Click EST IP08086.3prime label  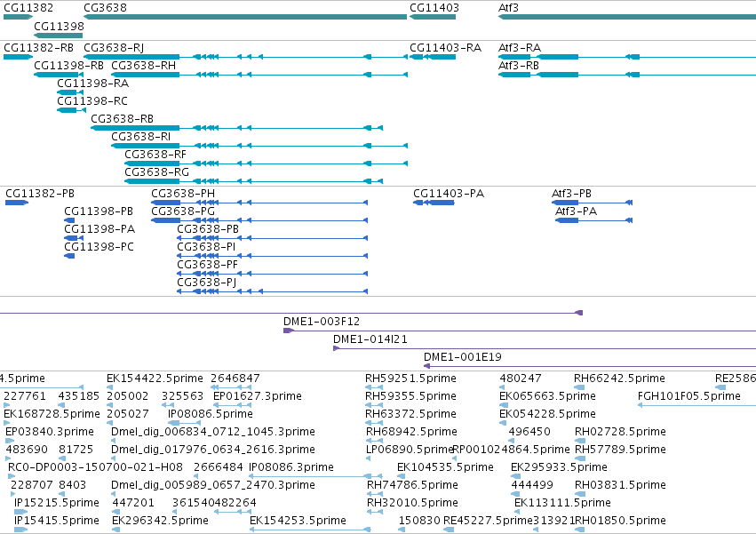(x=291, y=467)
